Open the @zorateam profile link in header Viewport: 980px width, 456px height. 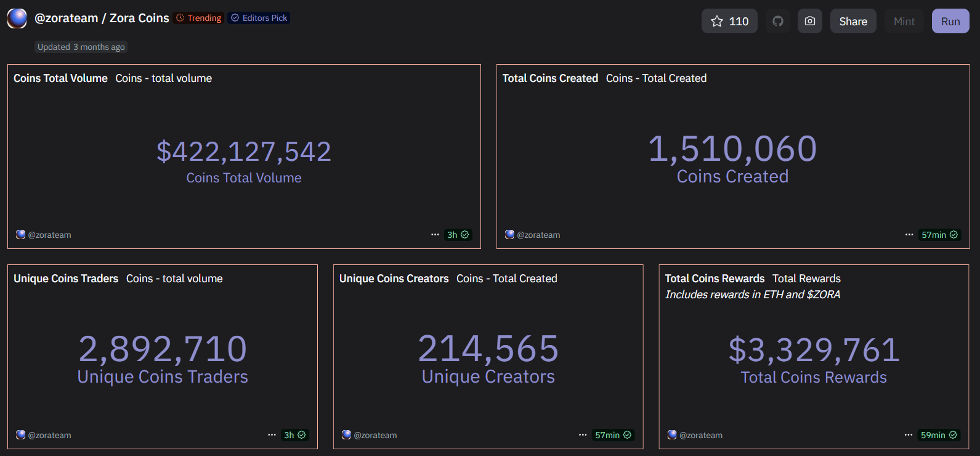point(66,18)
